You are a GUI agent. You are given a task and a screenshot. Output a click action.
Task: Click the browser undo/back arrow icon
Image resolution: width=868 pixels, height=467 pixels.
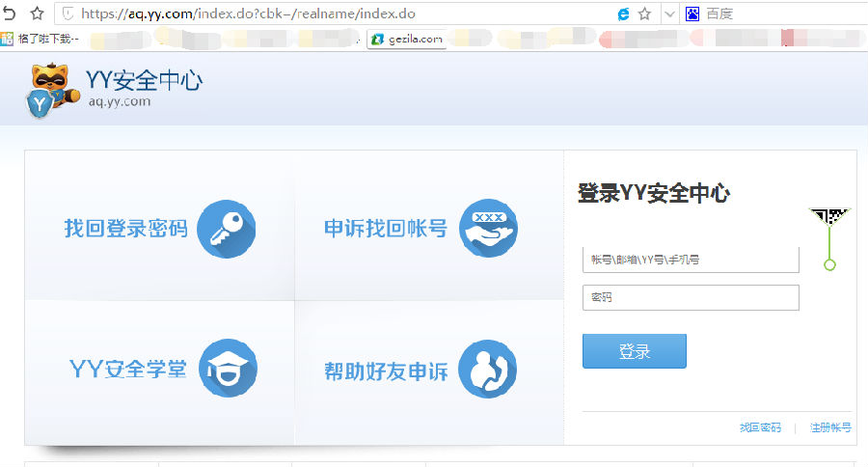click(x=10, y=13)
